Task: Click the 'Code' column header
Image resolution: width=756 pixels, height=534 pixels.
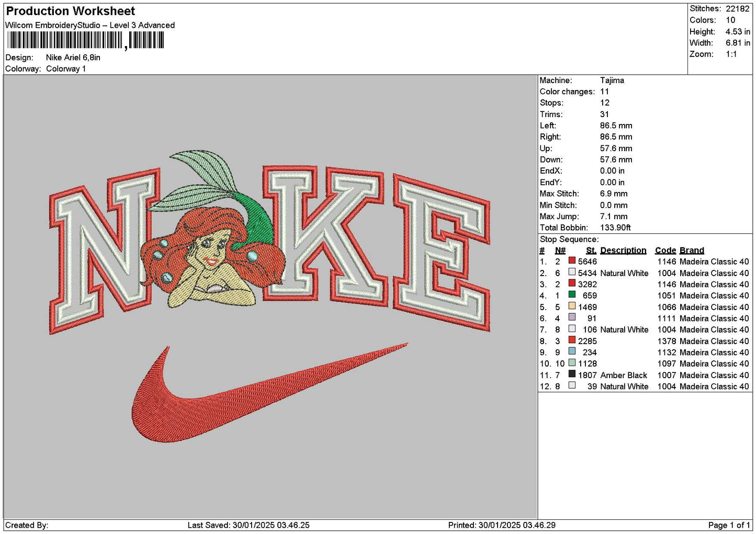Action: [x=665, y=251]
